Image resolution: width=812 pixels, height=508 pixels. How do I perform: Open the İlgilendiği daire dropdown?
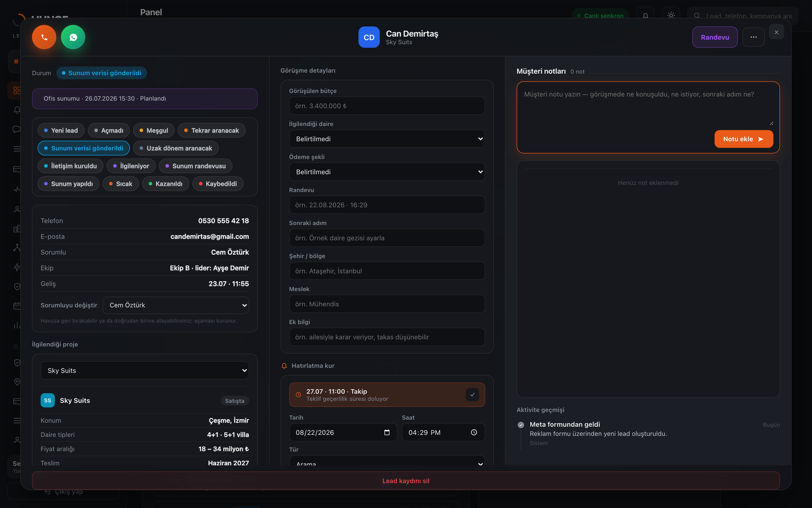tap(387, 139)
